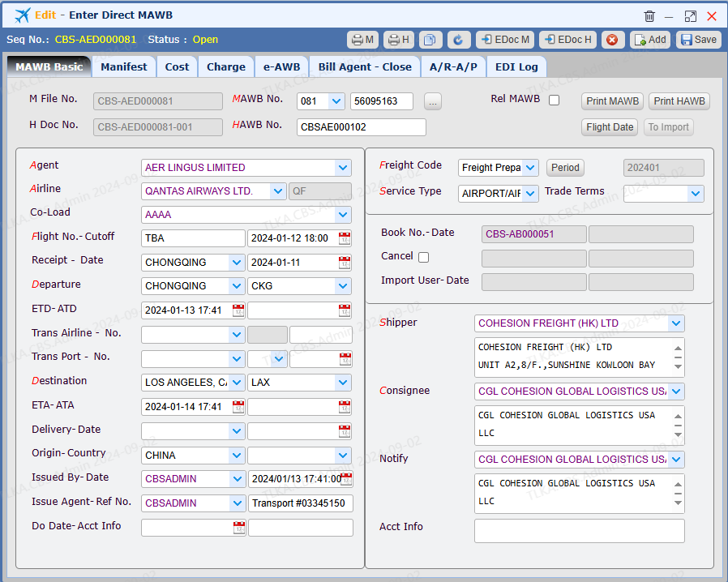Select the MAWB Basic tab
728x582 pixels.
[49, 66]
